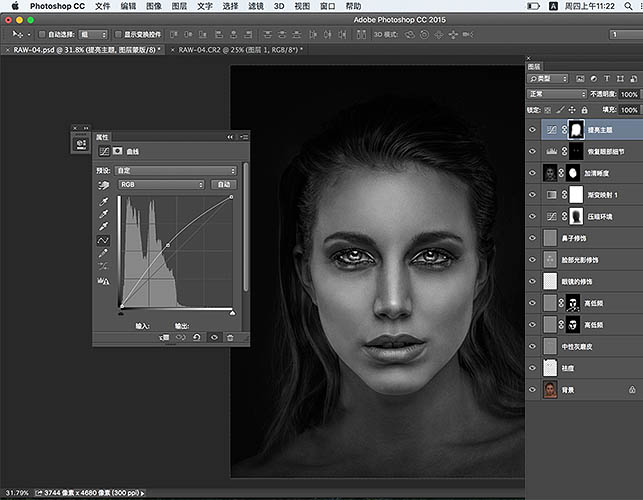Select the on-image targeted adjustment tool
Screen dimensions: 643x500
(102, 185)
